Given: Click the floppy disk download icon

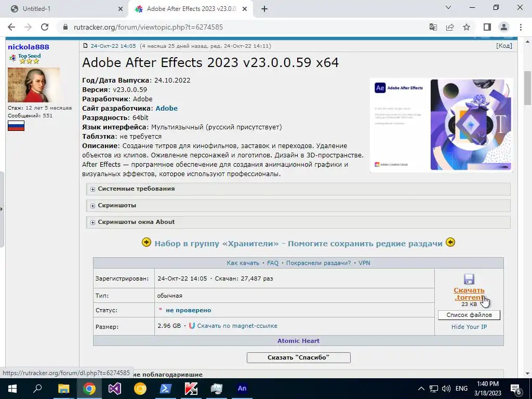Looking at the screenshot, I should (x=469, y=279).
